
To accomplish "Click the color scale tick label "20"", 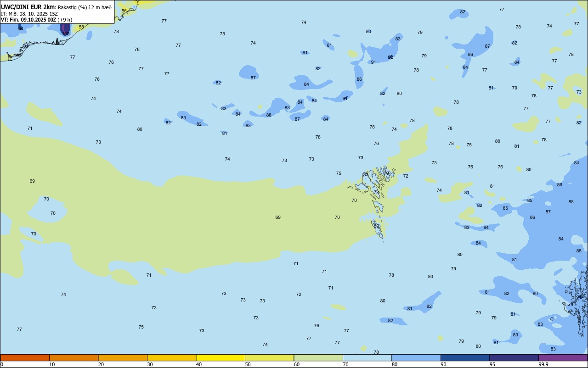I will pyautogui.click(x=101, y=364).
